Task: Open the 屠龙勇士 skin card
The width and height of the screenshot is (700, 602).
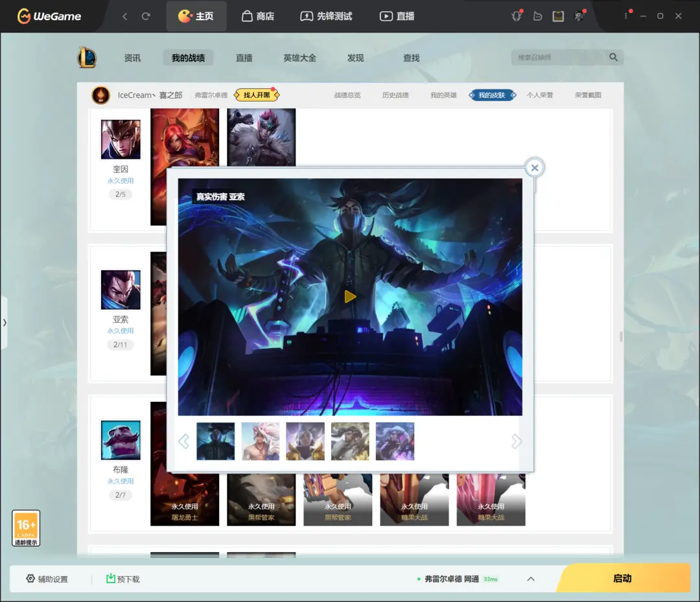Action: point(185,500)
